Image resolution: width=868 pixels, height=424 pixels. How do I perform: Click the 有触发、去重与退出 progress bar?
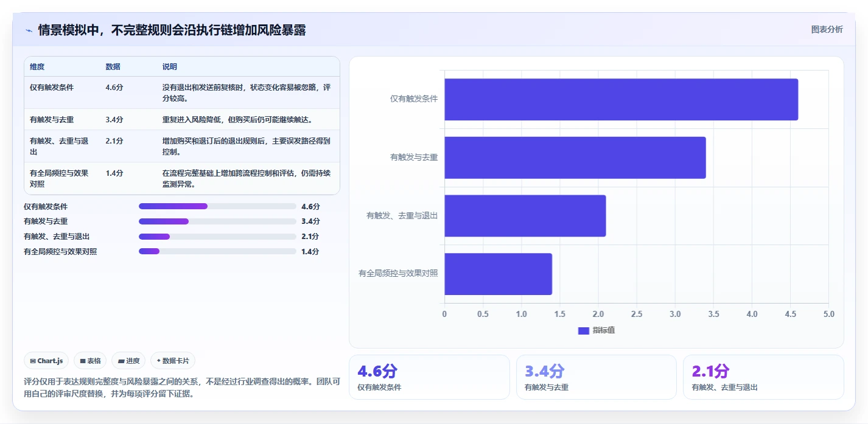pos(217,237)
